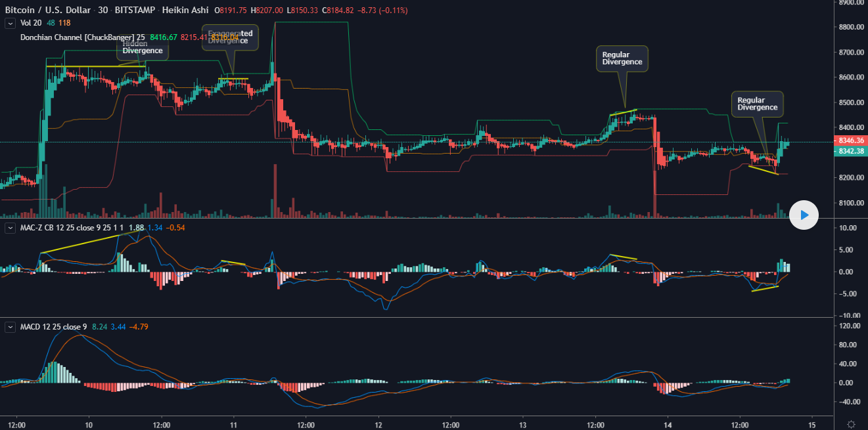Select the MAC-Z CB 12 25 close indicator title
The width and height of the screenshot is (868, 430).
71,228
